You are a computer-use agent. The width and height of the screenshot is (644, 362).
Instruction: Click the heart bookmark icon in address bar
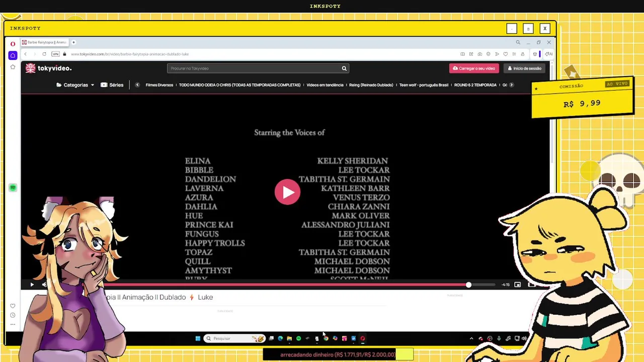click(x=505, y=54)
